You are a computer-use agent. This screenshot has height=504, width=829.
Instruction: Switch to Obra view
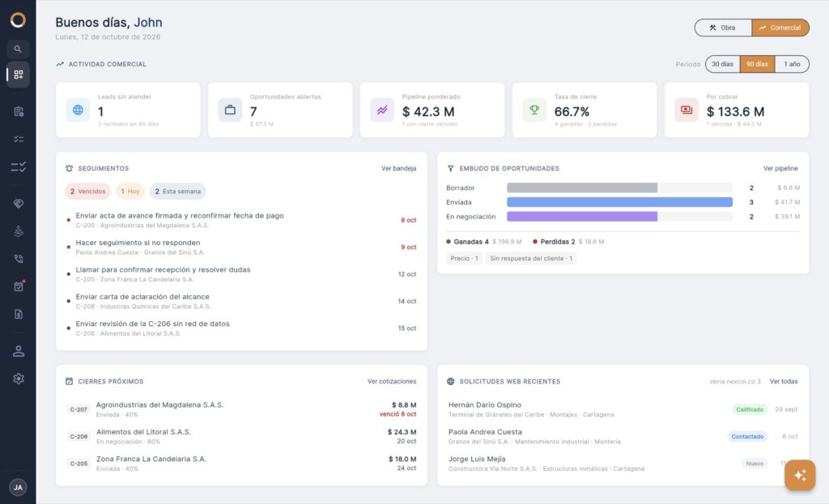(723, 28)
